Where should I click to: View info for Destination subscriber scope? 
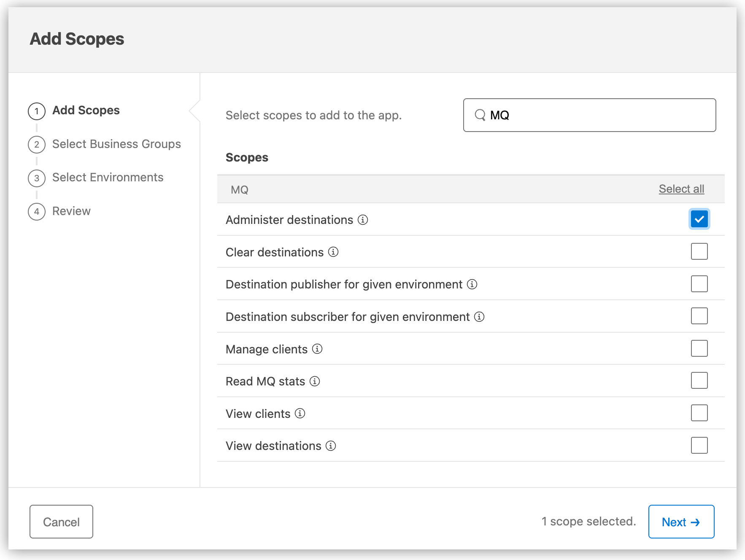pos(479,317)
